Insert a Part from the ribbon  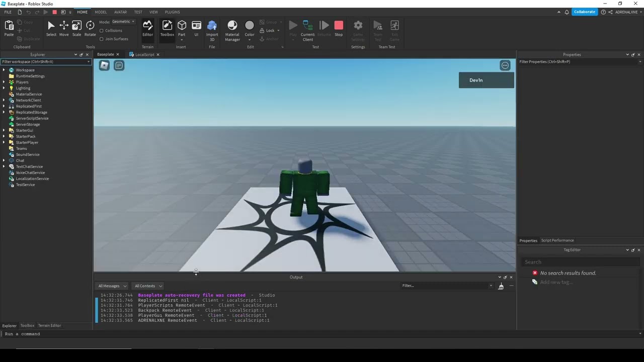182,28
